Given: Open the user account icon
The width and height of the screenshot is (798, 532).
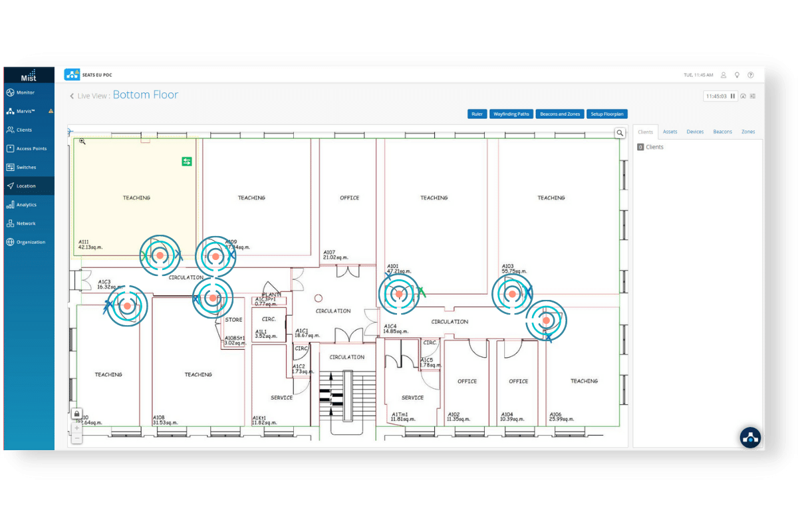Looking at the screenshot, I should [x=724, y=75].
